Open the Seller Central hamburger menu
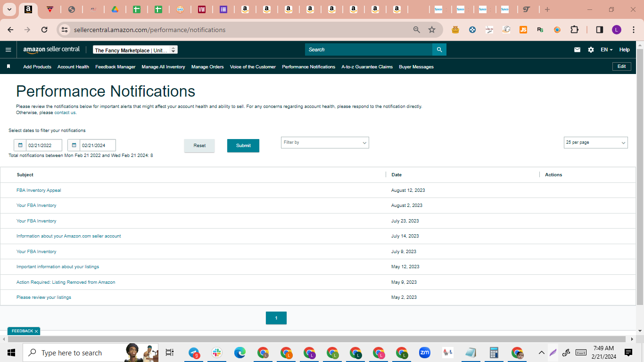The height and width of the screenshot is (362, 644). 8,49
